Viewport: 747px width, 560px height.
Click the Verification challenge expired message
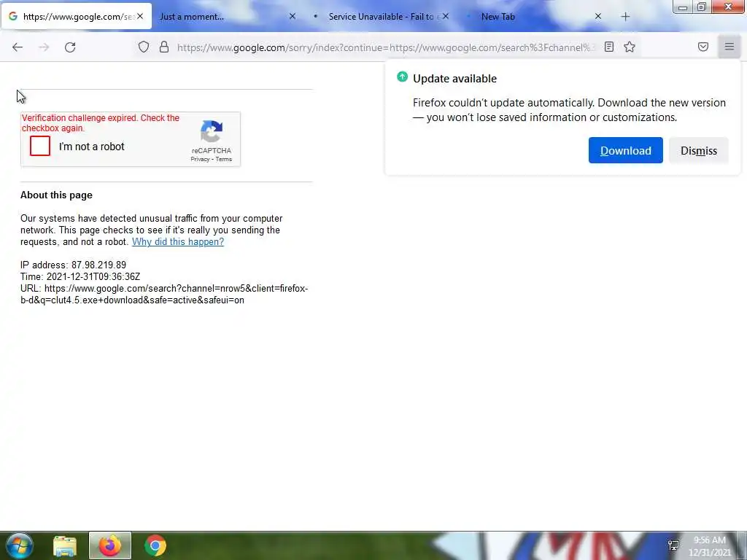101,122
